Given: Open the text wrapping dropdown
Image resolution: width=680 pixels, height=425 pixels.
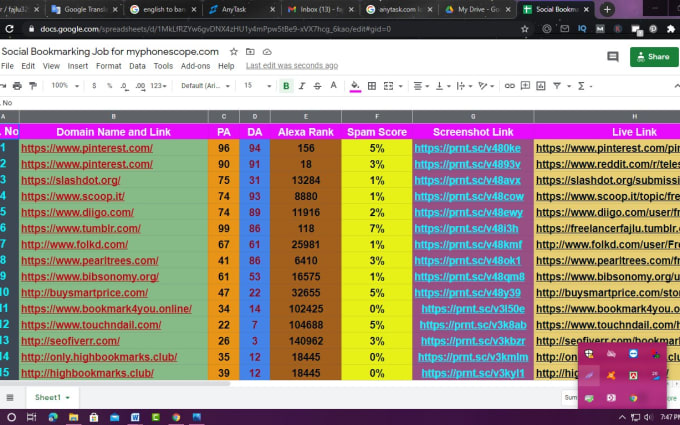Looking at the screenshot, I should (x=464, y=86).
